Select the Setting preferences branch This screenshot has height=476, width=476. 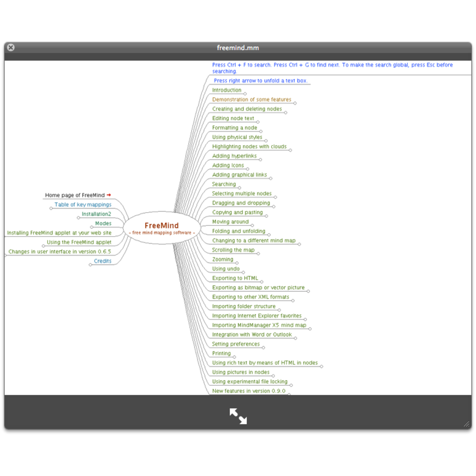tap(236, 344)
